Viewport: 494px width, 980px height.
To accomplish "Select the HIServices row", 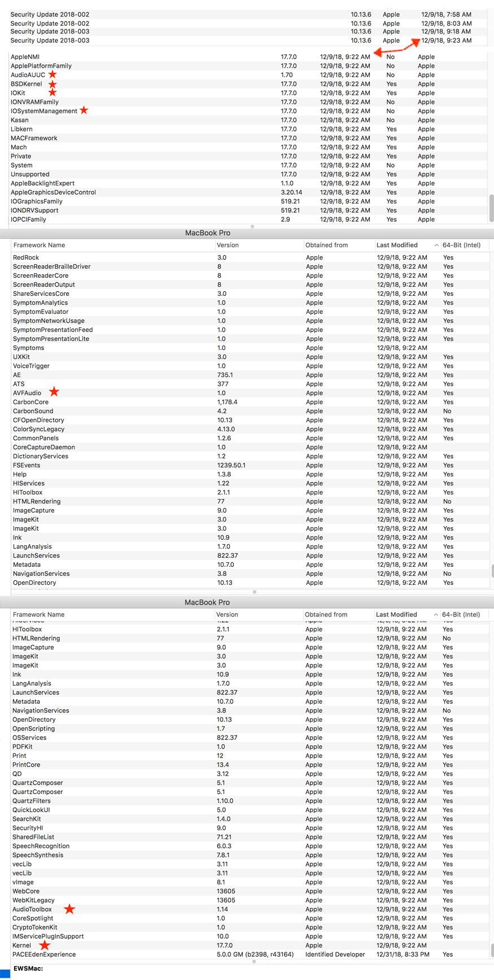I will [x=251, y=483].
